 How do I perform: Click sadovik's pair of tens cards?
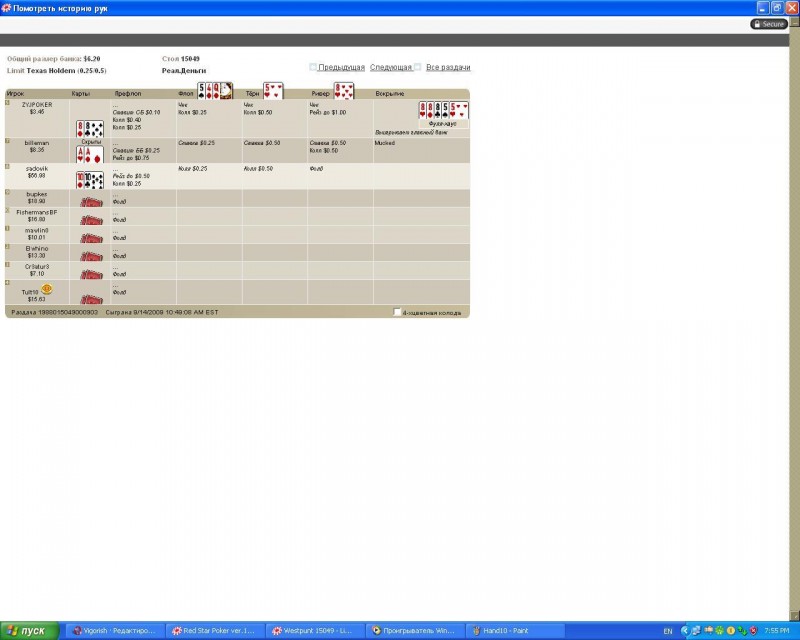click(x=90, y=180)
